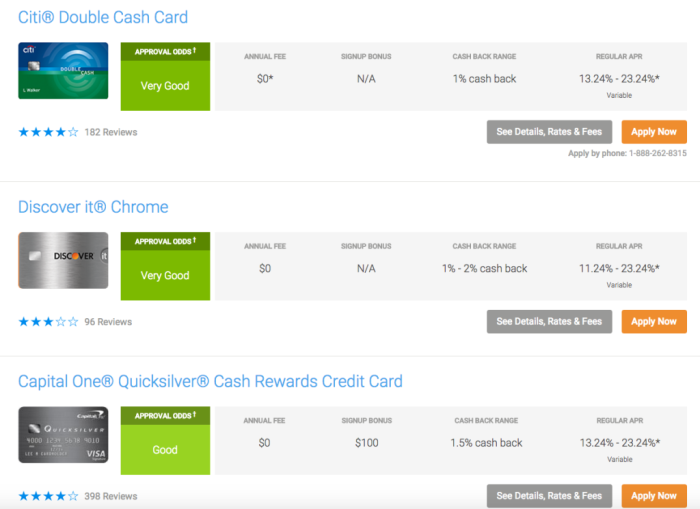Viewport: 700px width, 509px height.
Task: Click the 11.24% - 23.24%* APR value
Action: pyautogui.click(x=619, y=269)
